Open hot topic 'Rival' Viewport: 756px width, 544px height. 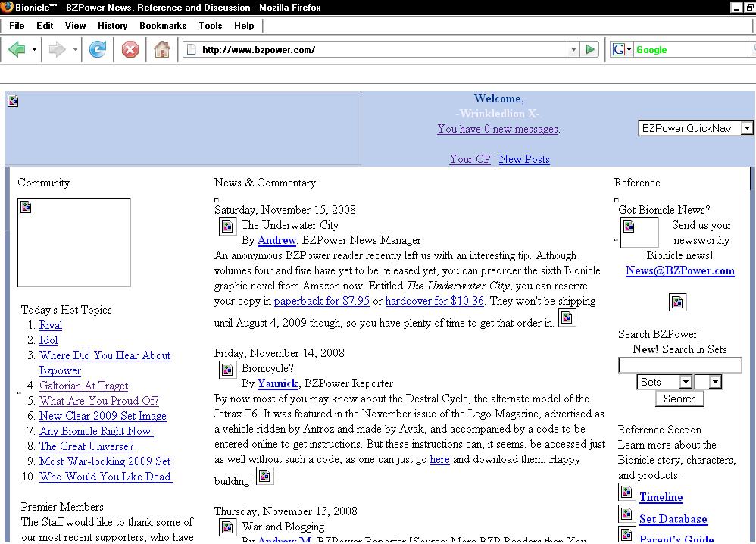click(51, 325)
